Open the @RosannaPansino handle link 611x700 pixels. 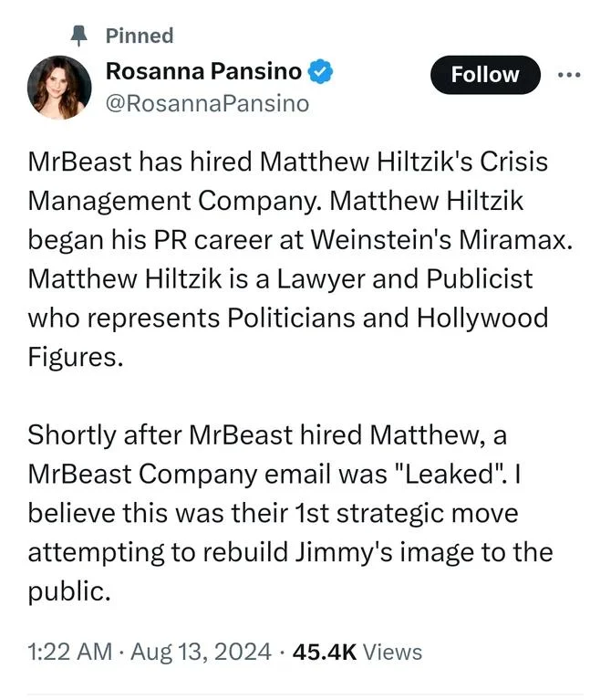click(207, 103)
